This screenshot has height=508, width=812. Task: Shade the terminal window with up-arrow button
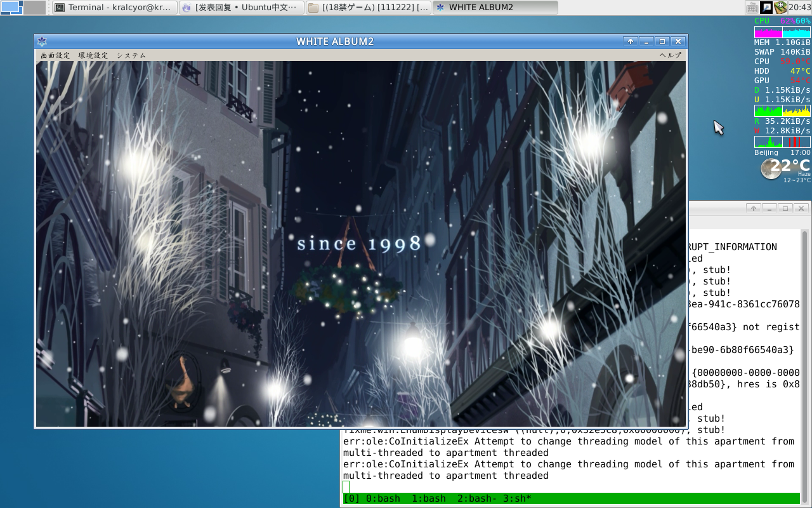pos(753,208)
